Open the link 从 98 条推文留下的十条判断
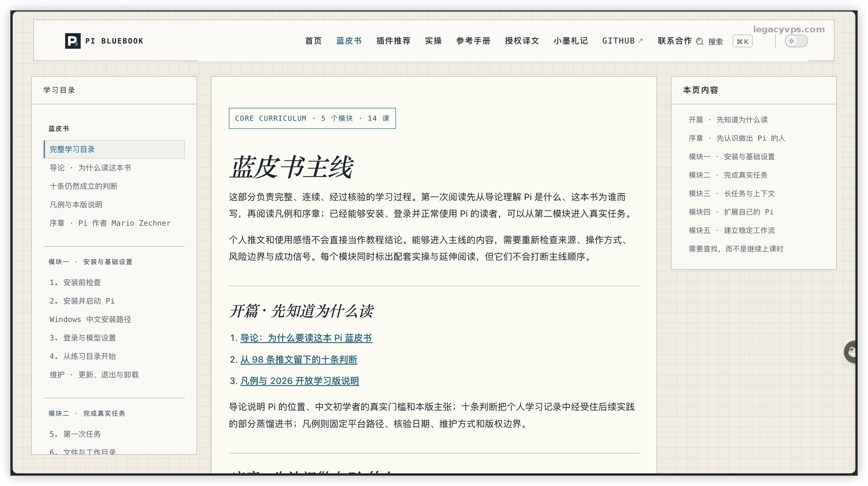 pyautogui.click(x=299, y=360)
